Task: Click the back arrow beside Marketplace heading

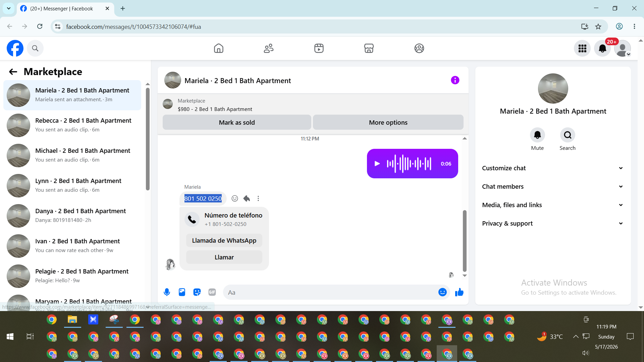Action: (13, 72)
